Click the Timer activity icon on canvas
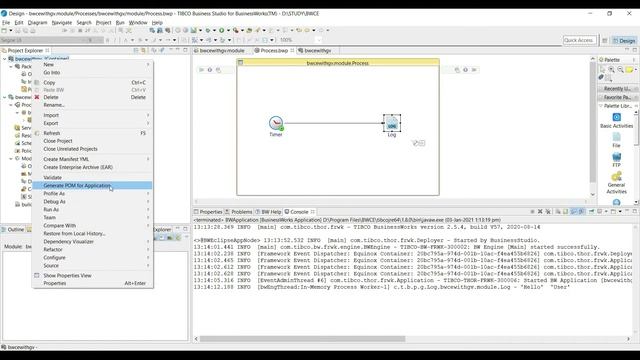640x360 pixels. [276, 123]
